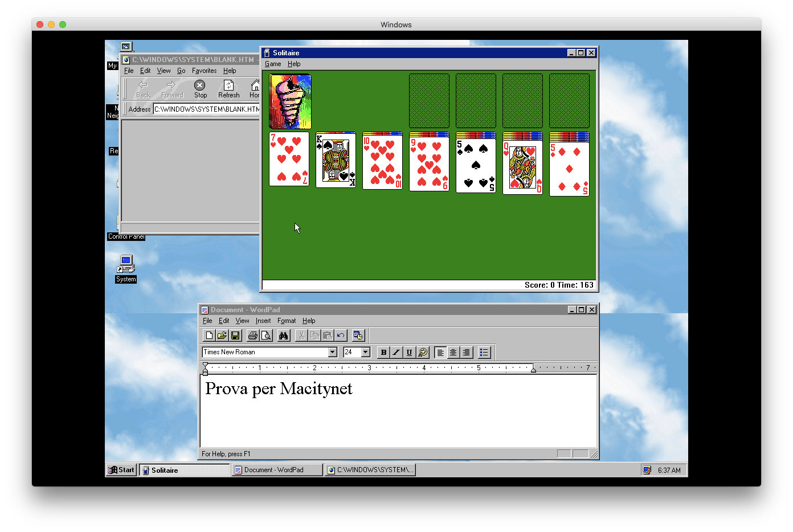Click the Undo arrow icon in WordPad
This screenshot has width=793, height=532.
[x=341, y=335]
